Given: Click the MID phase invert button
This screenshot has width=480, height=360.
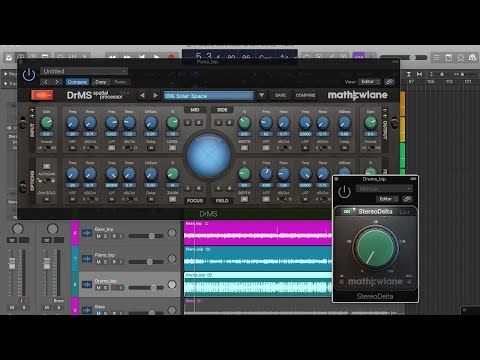Looking at the screenshot, I should 199,123.
